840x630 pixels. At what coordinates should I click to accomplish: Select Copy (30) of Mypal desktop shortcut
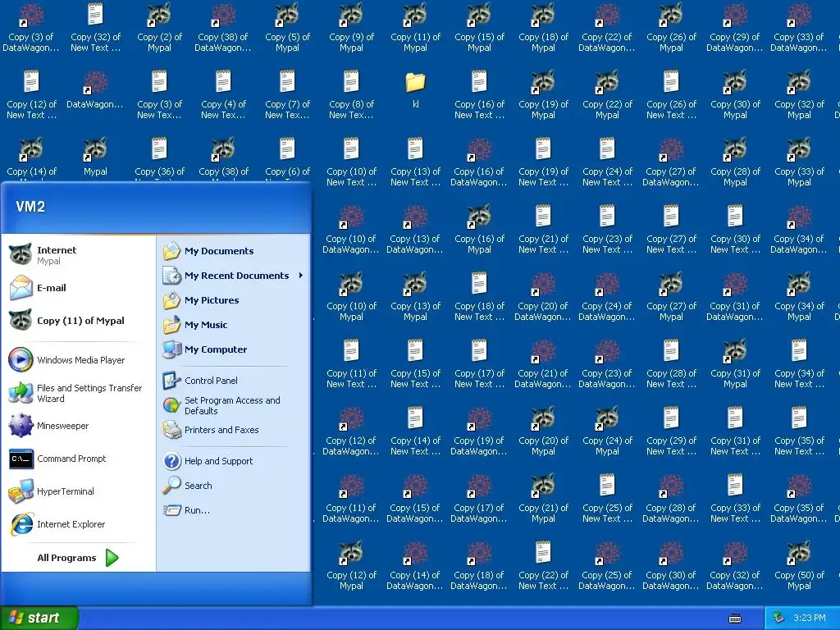point(735,95)
